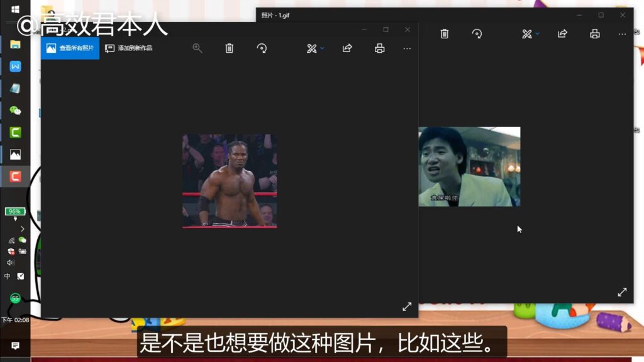Enter fullscreen via the front window's arrow icon
This screenshot has height=362, width=644.
(407, 307)
